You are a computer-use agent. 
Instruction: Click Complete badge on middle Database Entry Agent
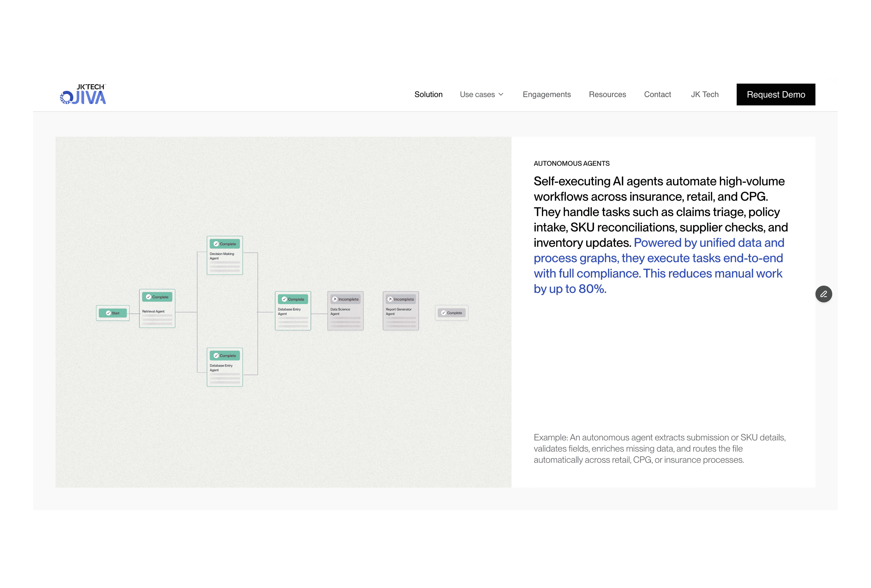click(x=293, y=299)
